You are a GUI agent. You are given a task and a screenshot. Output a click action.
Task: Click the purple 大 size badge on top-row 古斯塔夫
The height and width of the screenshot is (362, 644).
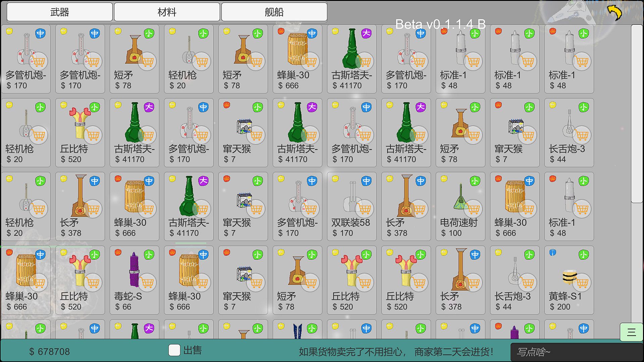(x=366, y=34)
